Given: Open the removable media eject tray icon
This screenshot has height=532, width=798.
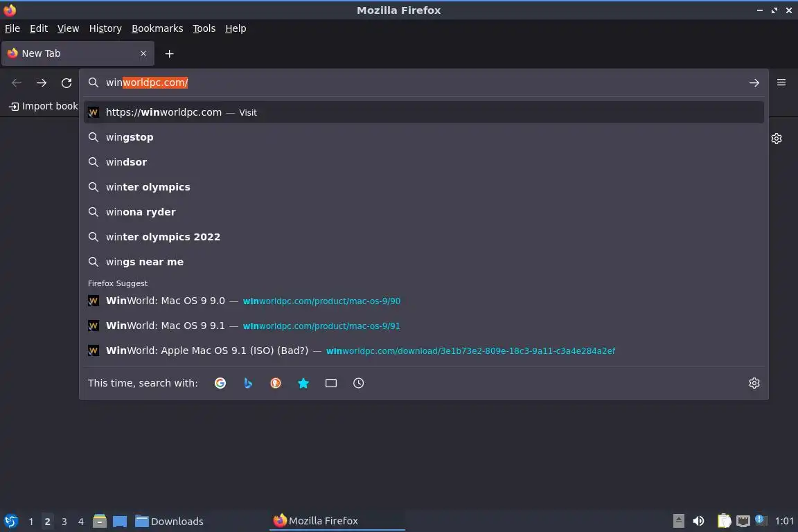Looking at the screenshot, I should (678, 521).
